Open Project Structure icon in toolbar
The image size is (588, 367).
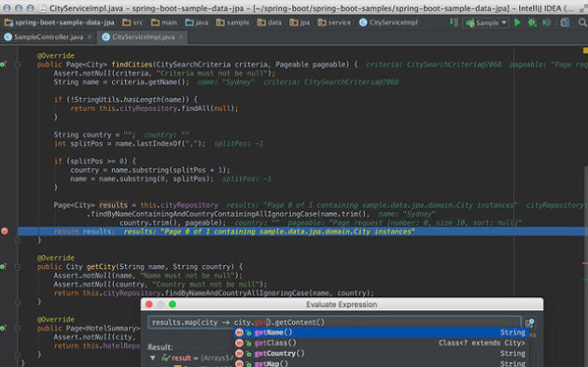[565, 22]
